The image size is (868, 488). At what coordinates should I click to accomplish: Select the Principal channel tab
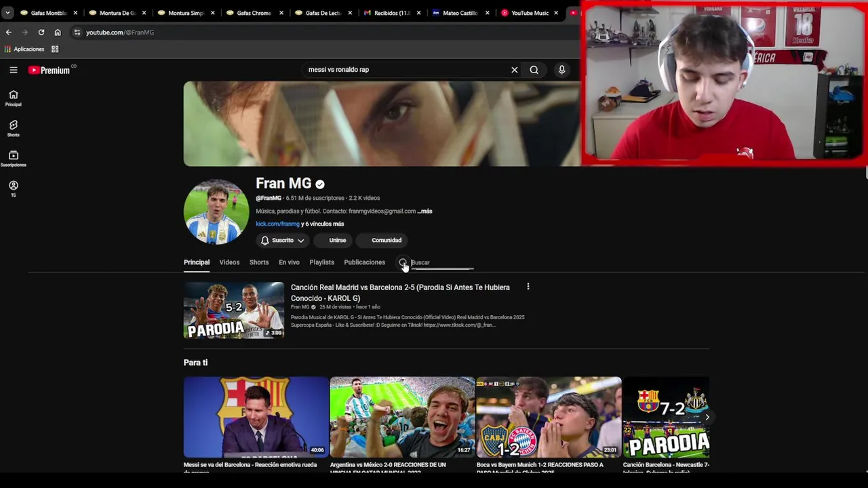coord(197,262)
